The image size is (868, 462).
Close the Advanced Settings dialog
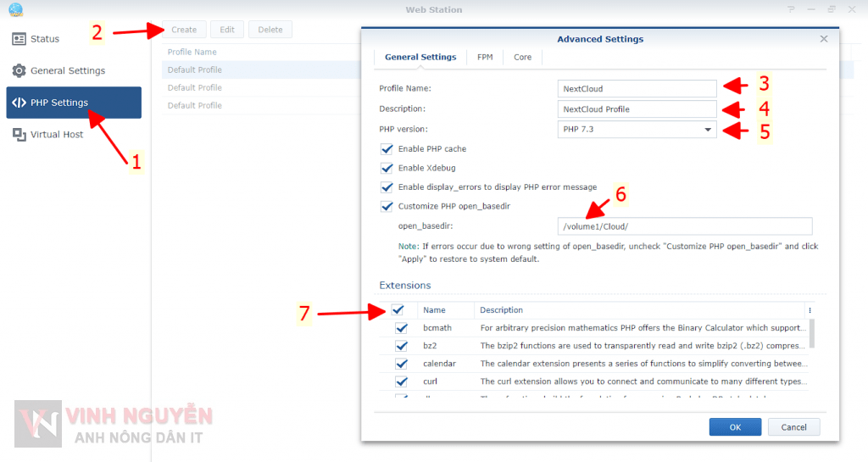coord(824,39)
